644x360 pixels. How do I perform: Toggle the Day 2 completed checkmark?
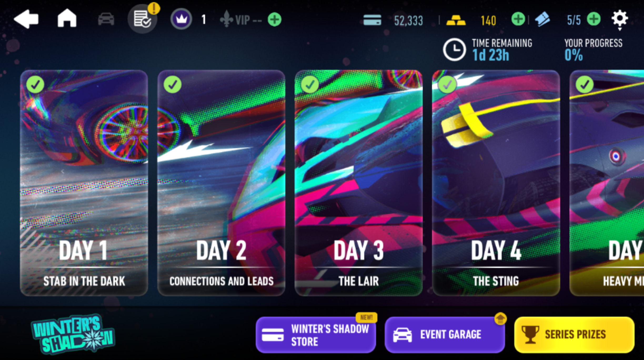tap(173, 84)
